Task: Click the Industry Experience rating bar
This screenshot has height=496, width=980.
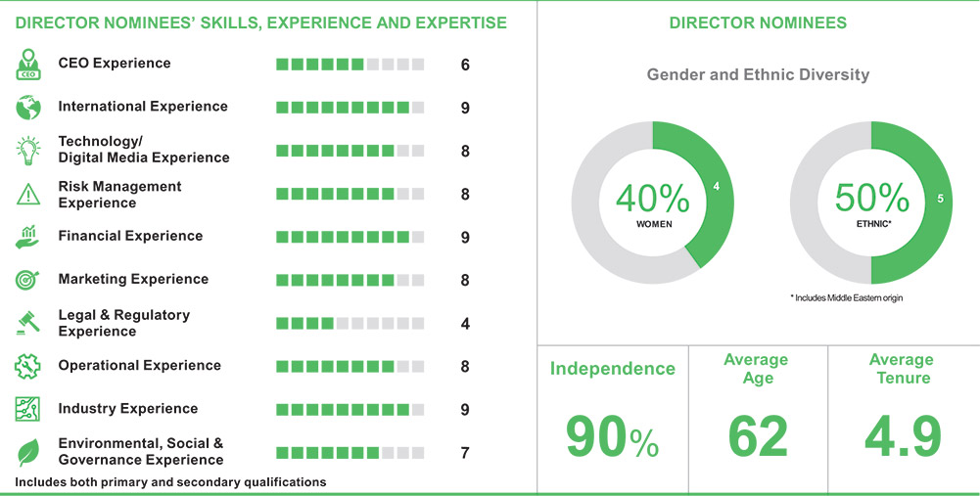Action: pos(350,409)
